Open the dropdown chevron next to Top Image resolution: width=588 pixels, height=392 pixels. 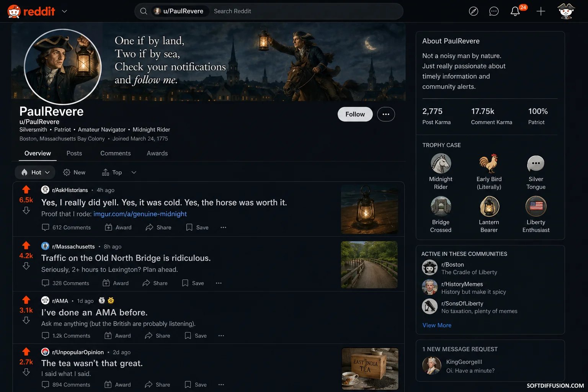pos(134,173)
